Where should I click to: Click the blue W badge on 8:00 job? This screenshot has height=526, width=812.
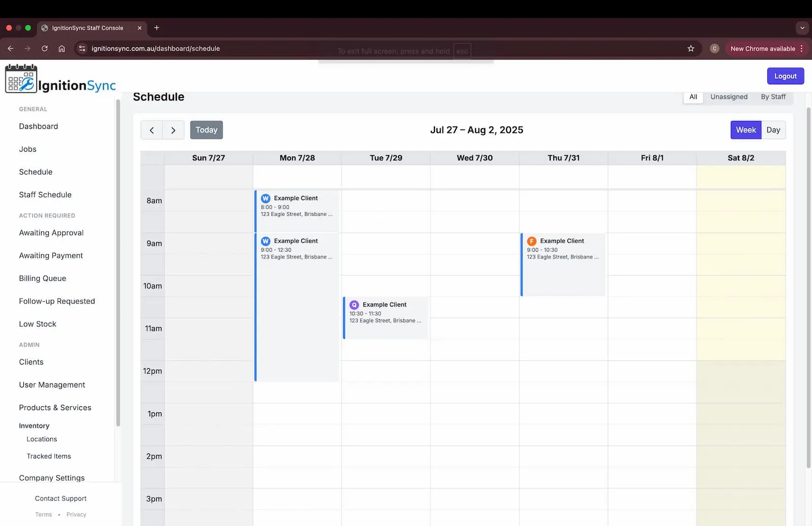[265, 199]
